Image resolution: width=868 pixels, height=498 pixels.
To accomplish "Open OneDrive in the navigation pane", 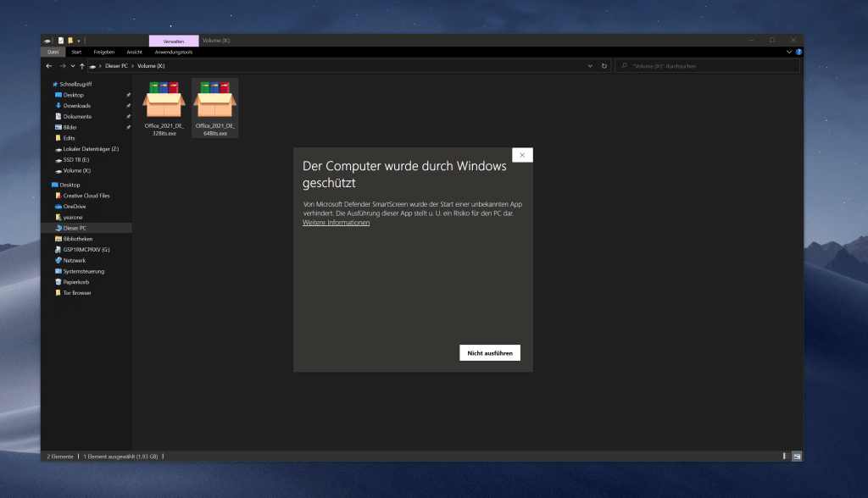I will pyautogui.click(x=75, y=207).
